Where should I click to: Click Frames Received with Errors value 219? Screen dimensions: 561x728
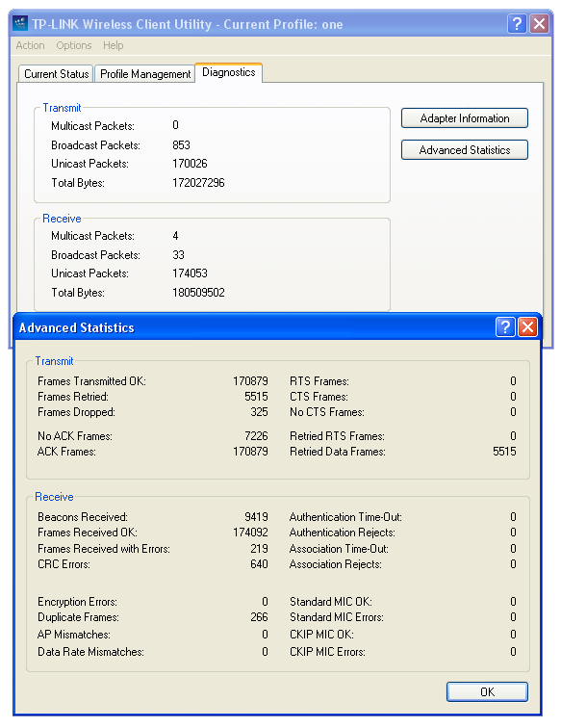(x=260, y=548)
